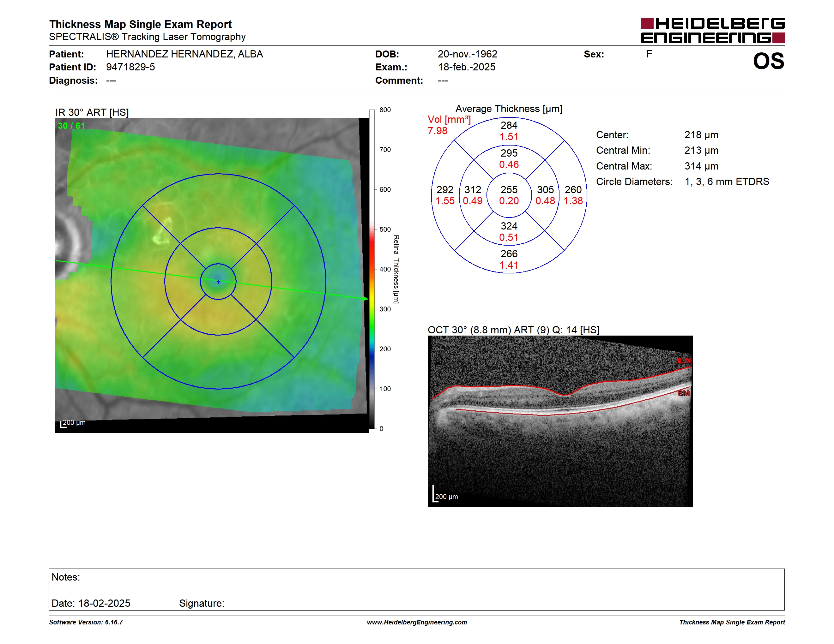Click the Central Min value 213 µm
This screenshot has height=644, width=834.
coord(701,150)
